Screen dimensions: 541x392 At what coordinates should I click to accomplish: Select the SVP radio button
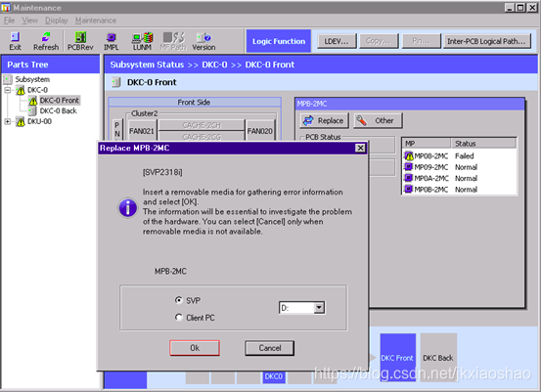click(178, 300)
